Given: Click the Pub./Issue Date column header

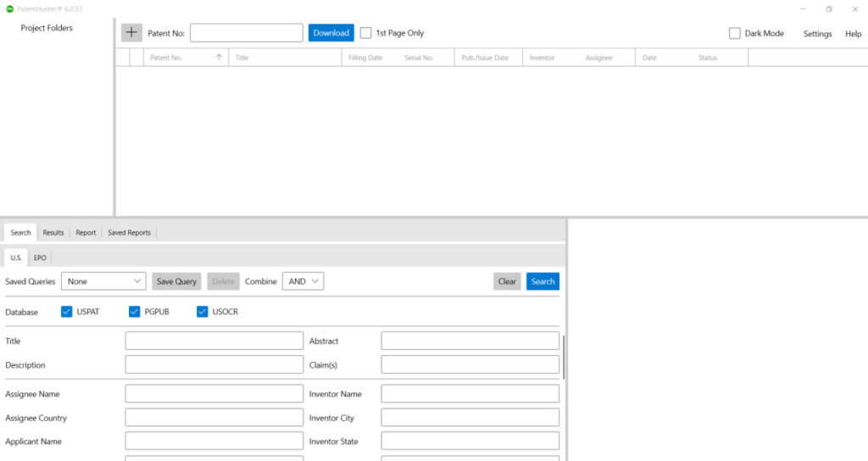Looking at the screenshot, I should point(485,58).
